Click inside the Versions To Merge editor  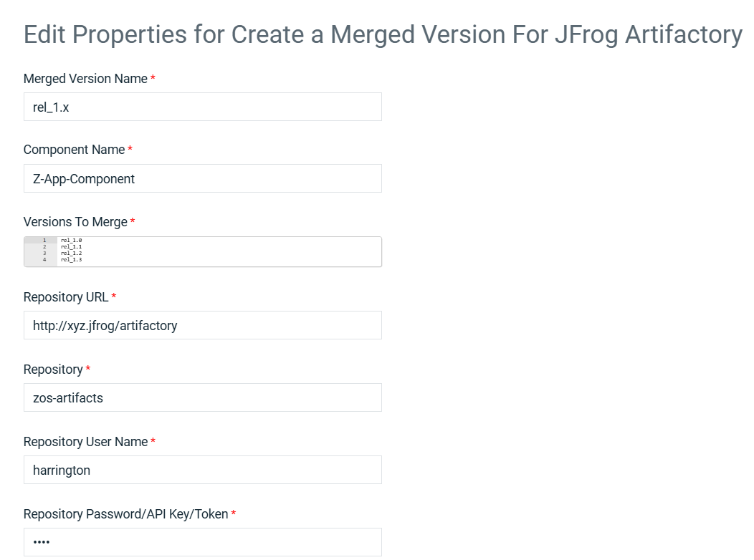[x=202, y=251]
